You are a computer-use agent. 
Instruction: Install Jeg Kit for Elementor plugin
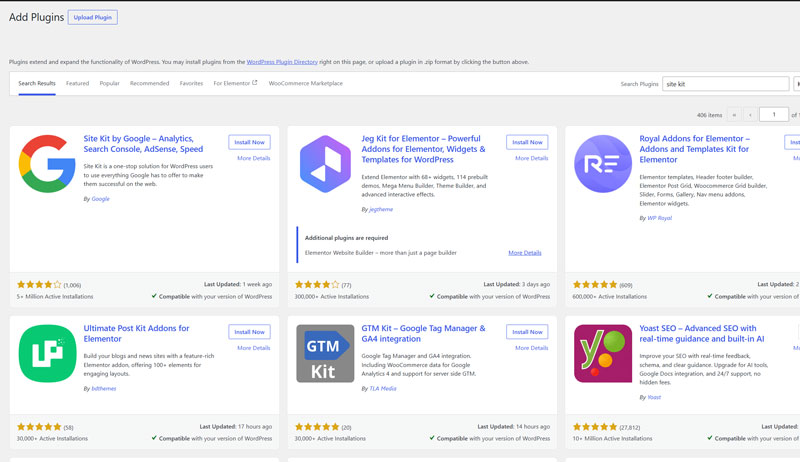point(527,142)
